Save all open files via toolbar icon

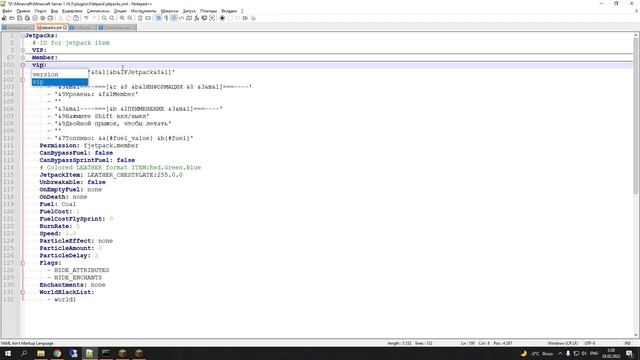pos(27,18)
